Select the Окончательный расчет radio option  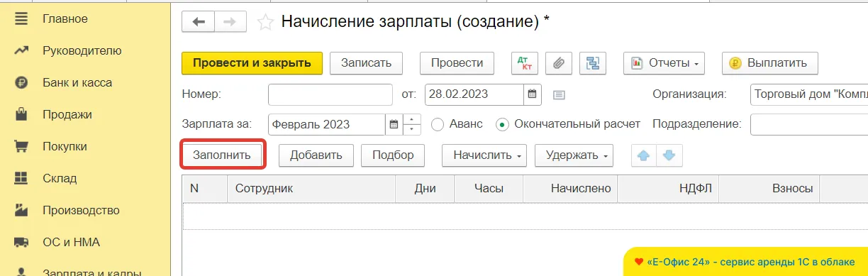[502, 124]
